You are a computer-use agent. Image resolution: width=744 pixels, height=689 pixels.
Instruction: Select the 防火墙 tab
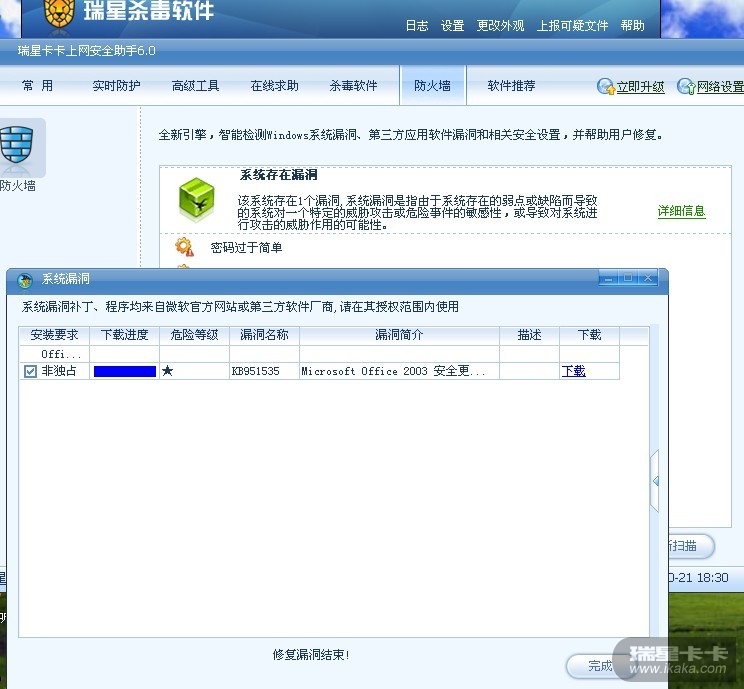click(432, 85)
